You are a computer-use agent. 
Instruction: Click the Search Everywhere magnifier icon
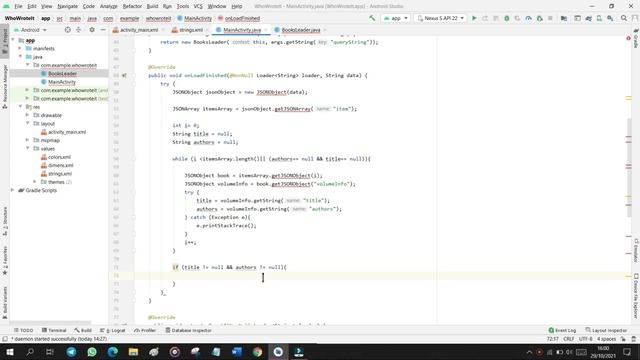624,18
